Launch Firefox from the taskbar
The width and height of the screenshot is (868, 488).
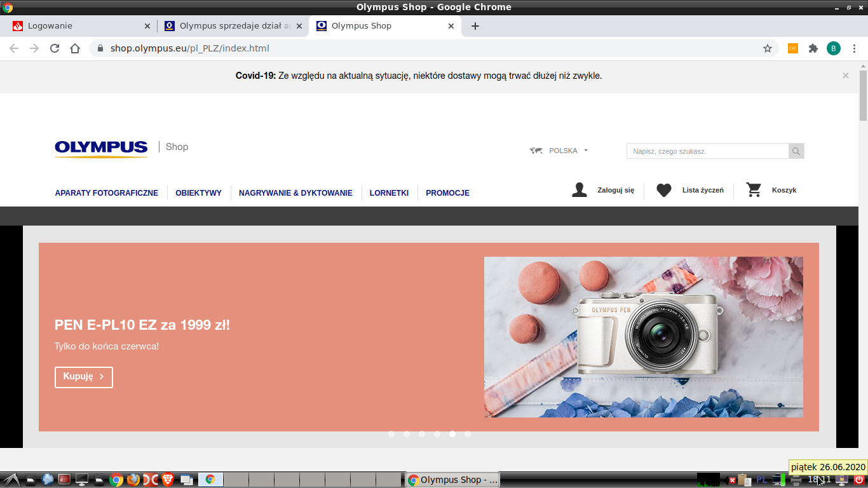133,480
